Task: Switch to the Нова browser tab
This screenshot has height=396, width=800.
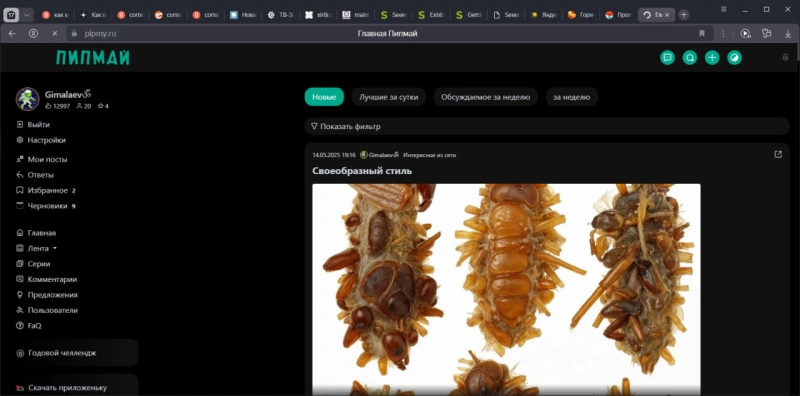Action: [243, 15]
